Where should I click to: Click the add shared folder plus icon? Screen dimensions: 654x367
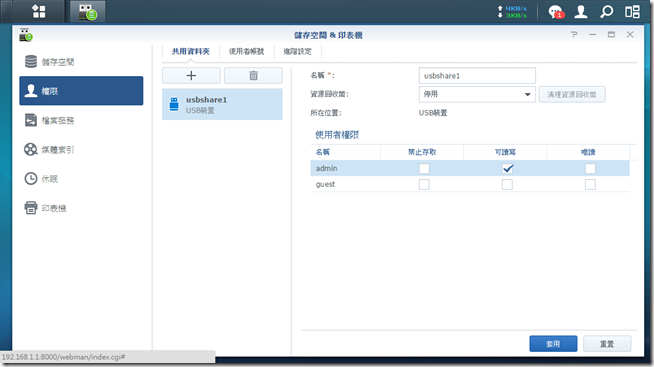[191, 75]
